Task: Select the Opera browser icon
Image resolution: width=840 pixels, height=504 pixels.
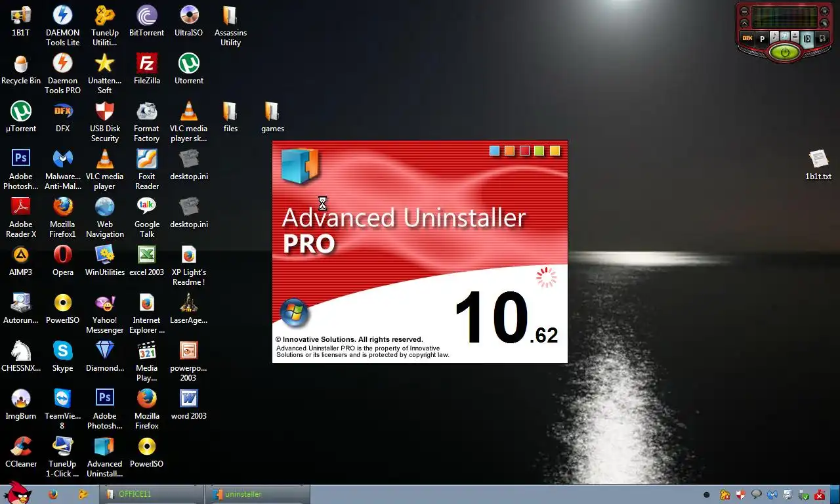Action: [63, 261]
